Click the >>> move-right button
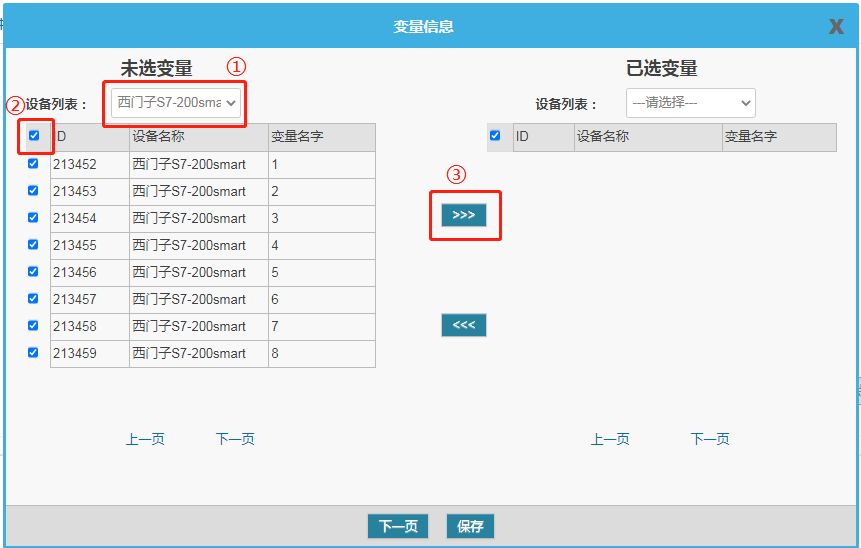 click(x=464, y=215)
